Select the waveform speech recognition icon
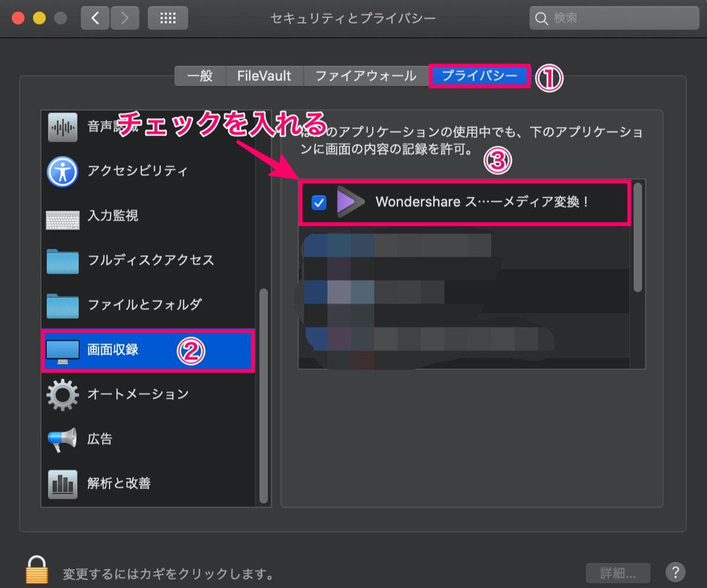Screen dimensions: 707x588 (x=62, y=126)
